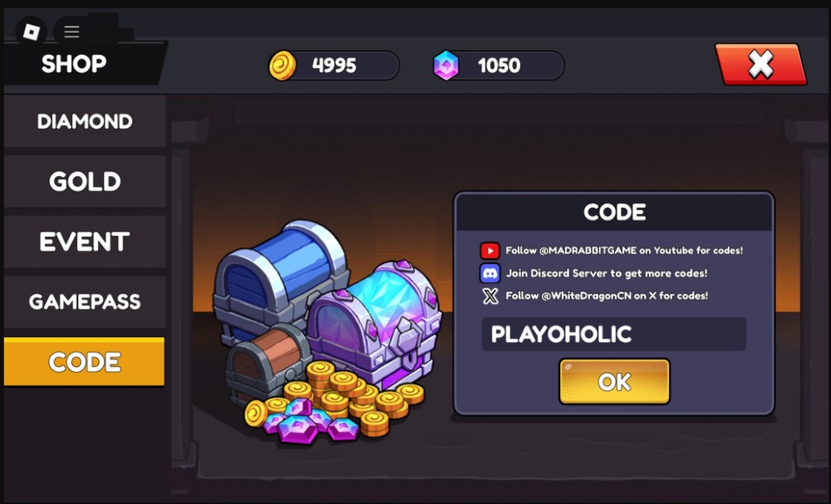Click the 4995 gold balance bar
This screenshot has width=831, height=504.
[334, 66]
